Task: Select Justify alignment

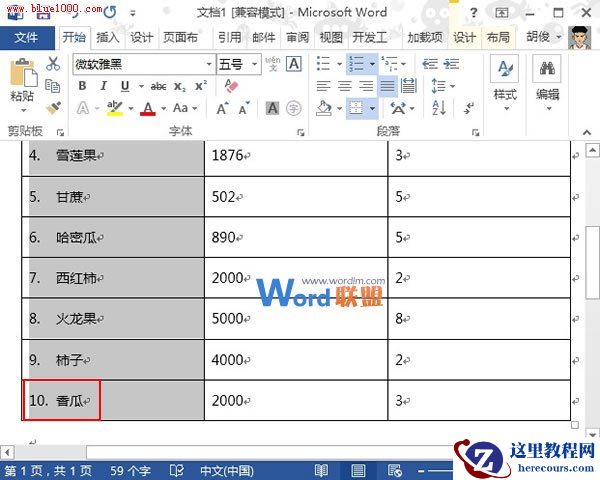Action: 387,86
